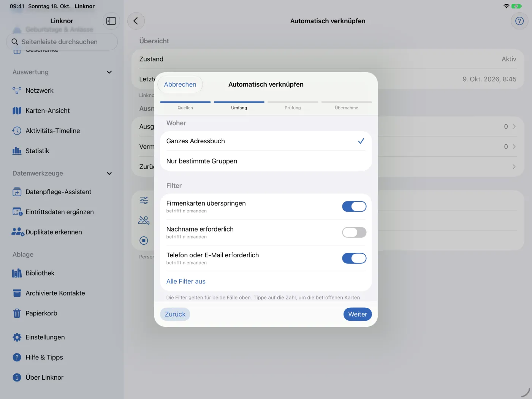Open Über Linknor info icon

click(x=17, y=377)
